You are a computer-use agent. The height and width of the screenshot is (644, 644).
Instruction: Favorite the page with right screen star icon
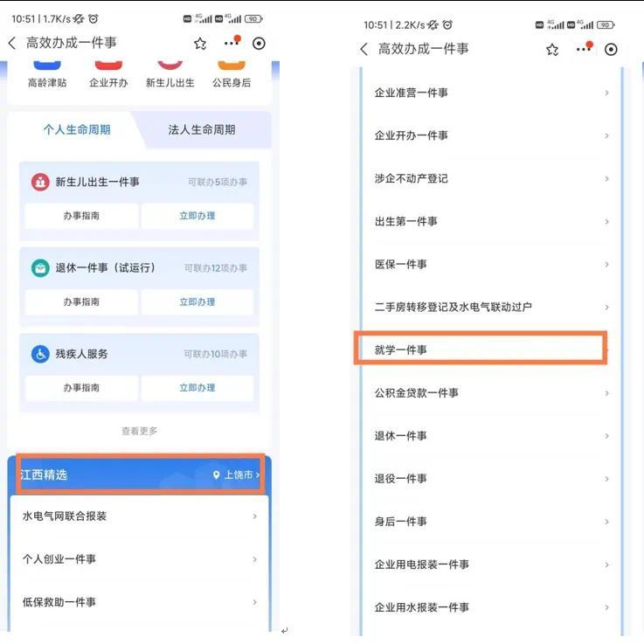tap(552, 50)
